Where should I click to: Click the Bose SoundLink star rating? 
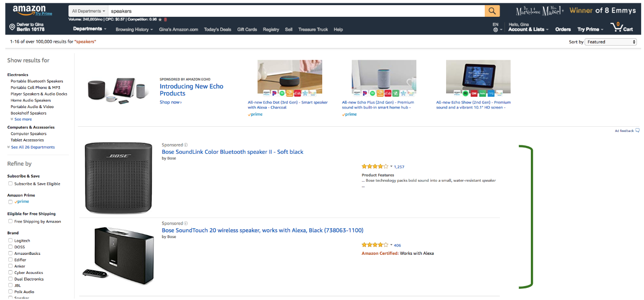point(375,166)
